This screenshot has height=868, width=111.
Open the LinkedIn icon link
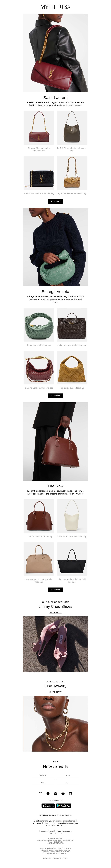[70, 793]
